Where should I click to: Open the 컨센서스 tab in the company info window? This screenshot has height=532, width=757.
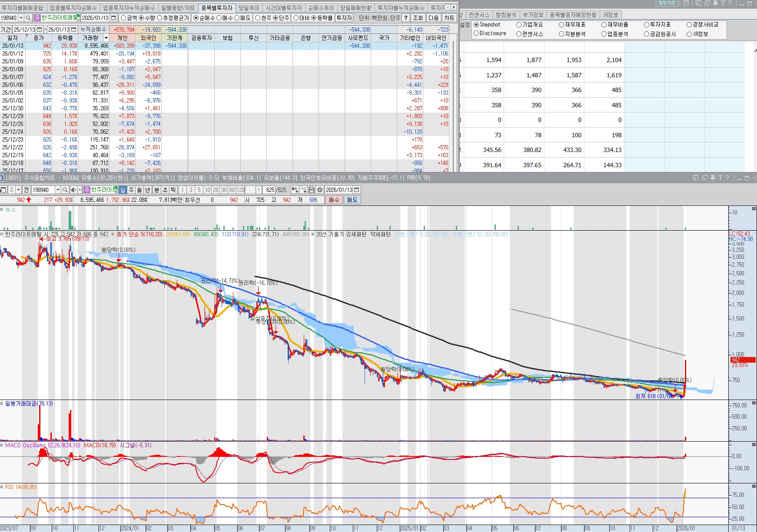[x=479, y=15]
